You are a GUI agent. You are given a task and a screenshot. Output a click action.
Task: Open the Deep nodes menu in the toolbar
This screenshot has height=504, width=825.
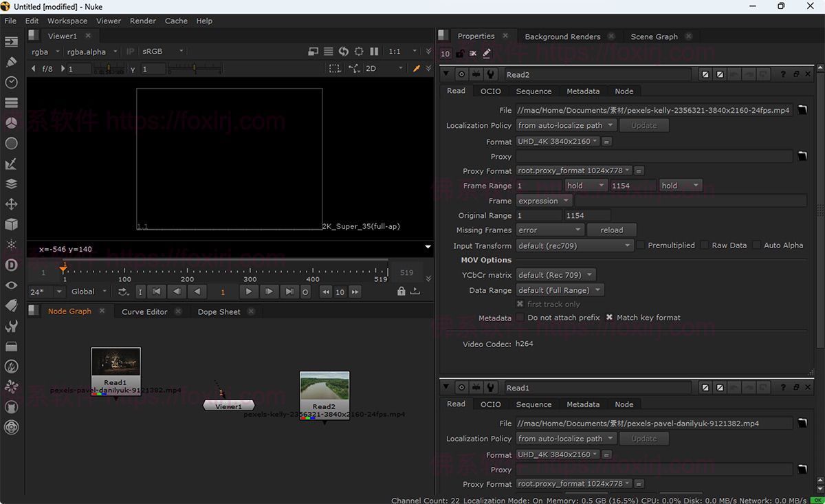tap(11, 265)
